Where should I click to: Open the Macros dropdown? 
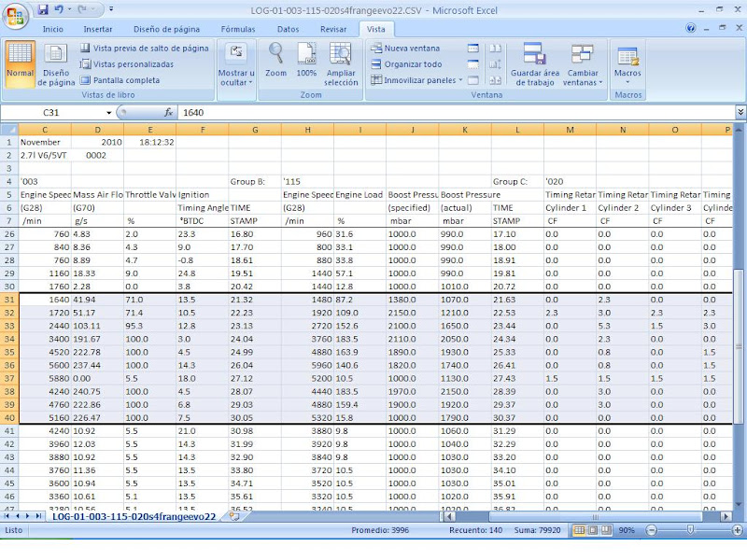coord(627,64)
